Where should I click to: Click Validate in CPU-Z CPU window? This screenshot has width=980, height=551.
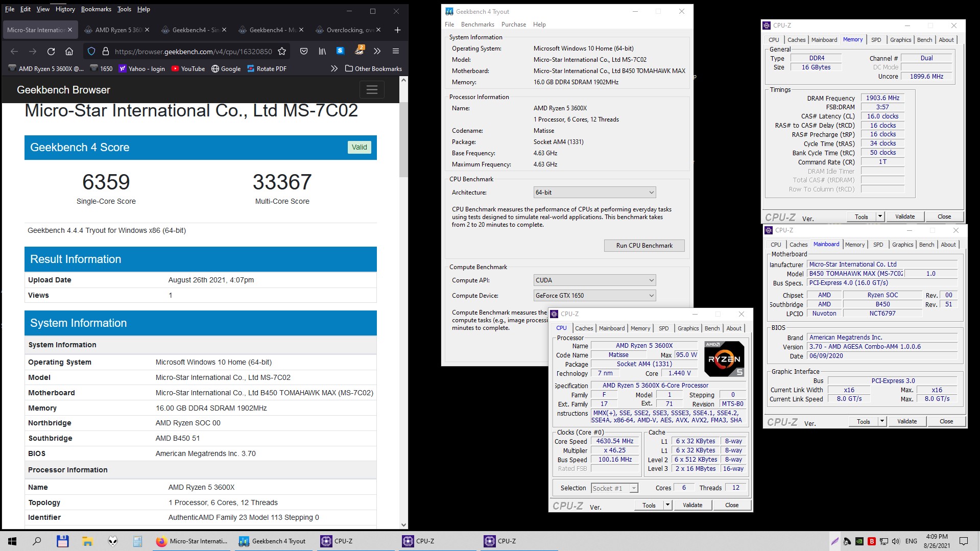pos(692,505)
